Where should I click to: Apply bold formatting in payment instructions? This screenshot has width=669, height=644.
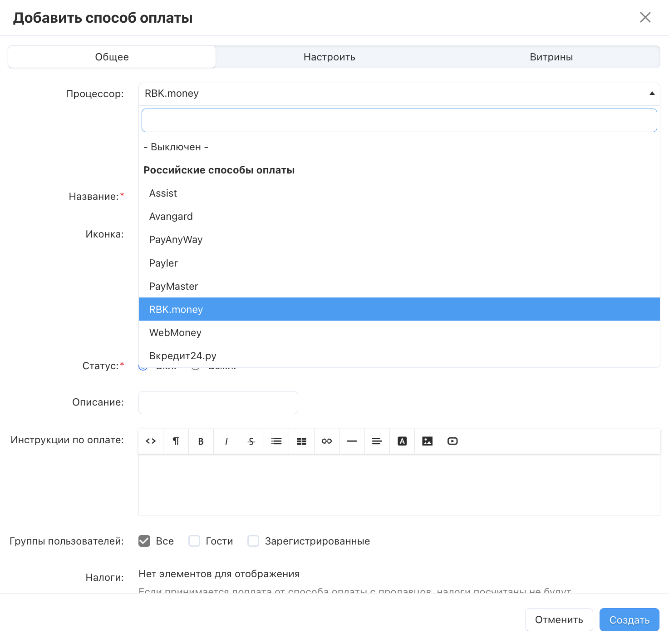201,441
